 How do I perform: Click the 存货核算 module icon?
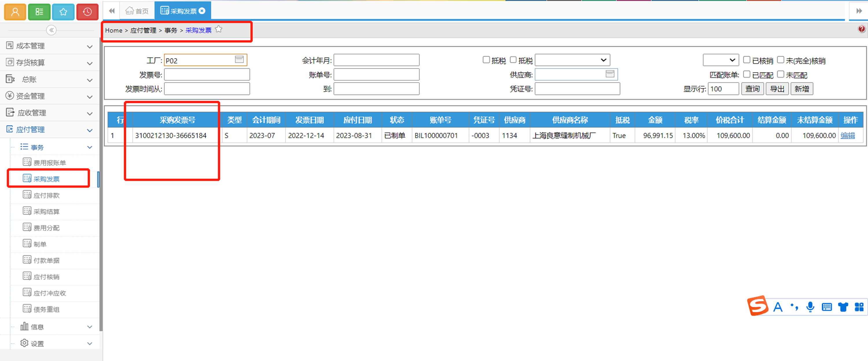(10, 62)
